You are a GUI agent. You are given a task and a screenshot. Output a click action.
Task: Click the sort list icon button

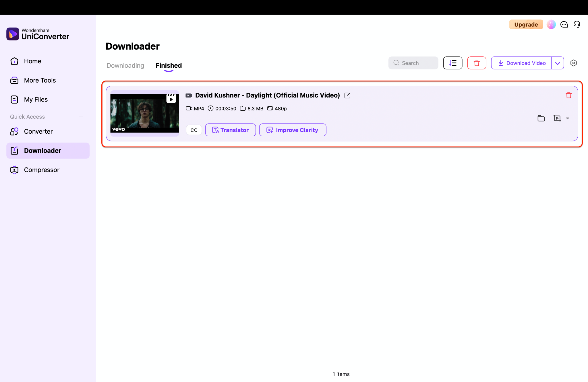coord(452,63)
